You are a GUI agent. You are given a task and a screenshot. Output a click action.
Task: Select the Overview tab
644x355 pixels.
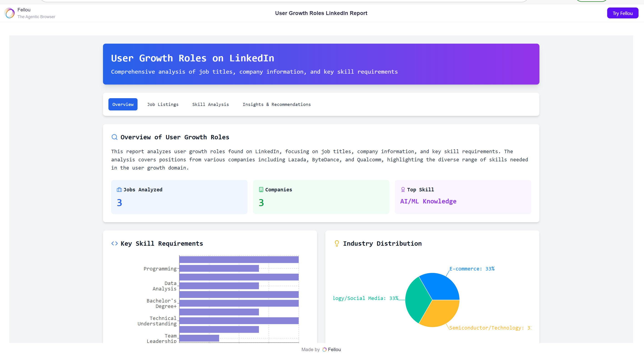click(123, 105)
